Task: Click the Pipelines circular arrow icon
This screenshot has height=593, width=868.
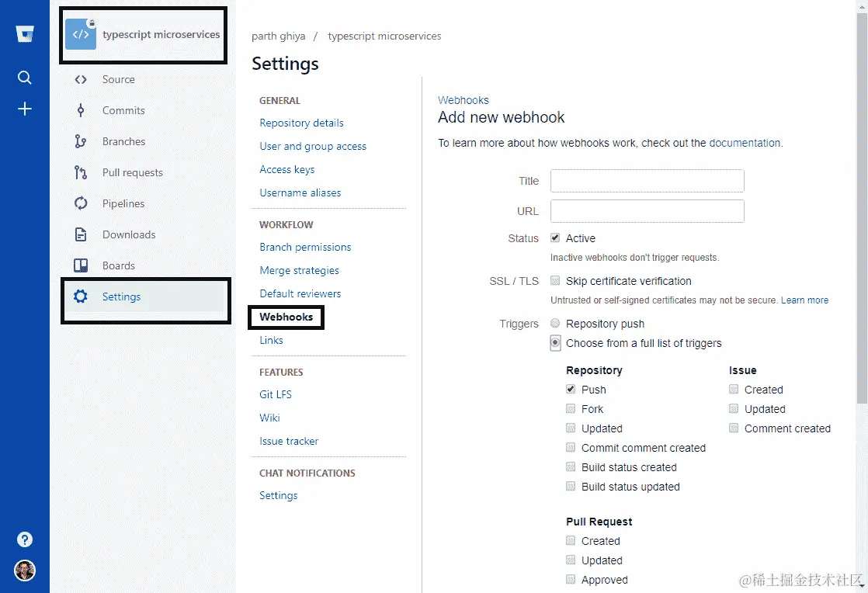Action: 81,203
